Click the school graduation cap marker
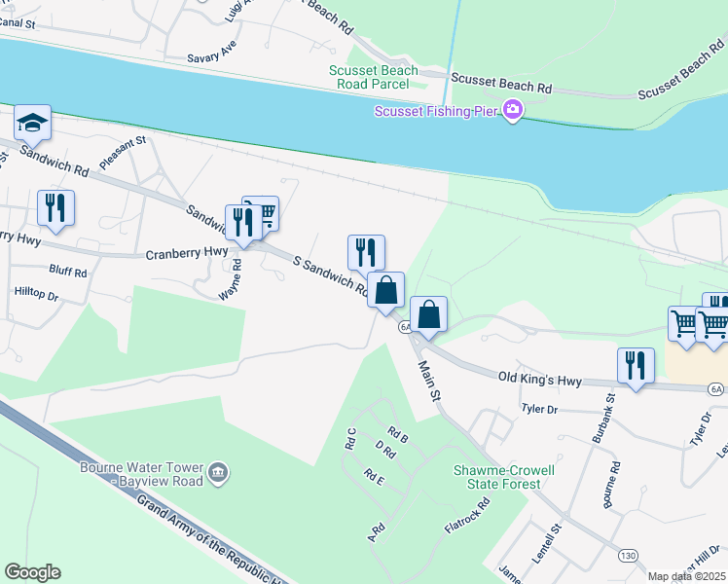 (x=32, y=123)
